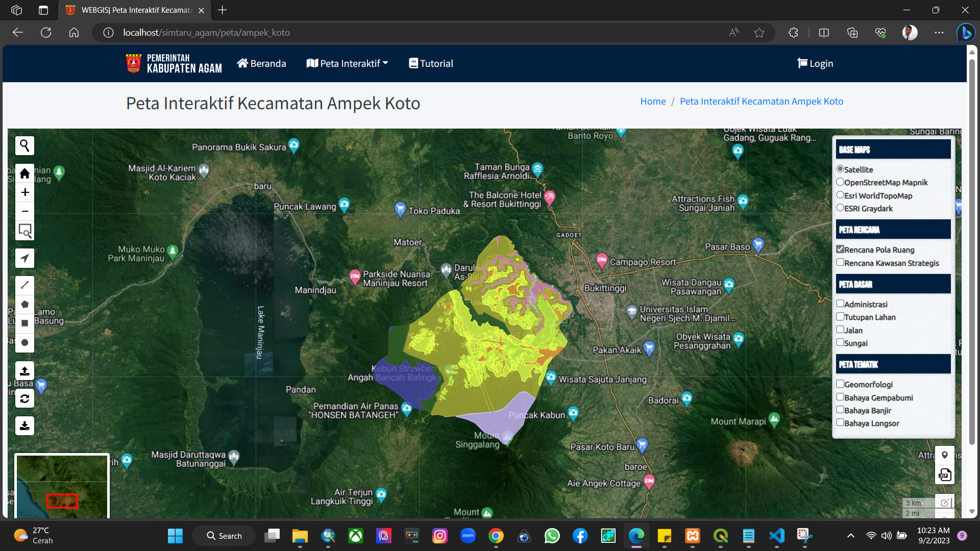Open Bing chat sidebar icon
Image resolution: width=980 pixels, height=551 pixels.
966,33
